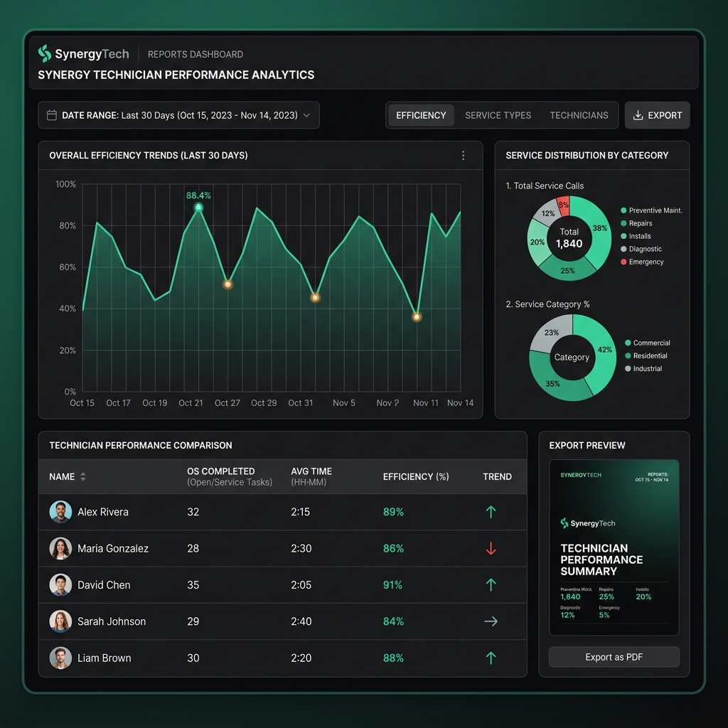
Task: Click the Export as PDF button
Action: pos(614,657)
